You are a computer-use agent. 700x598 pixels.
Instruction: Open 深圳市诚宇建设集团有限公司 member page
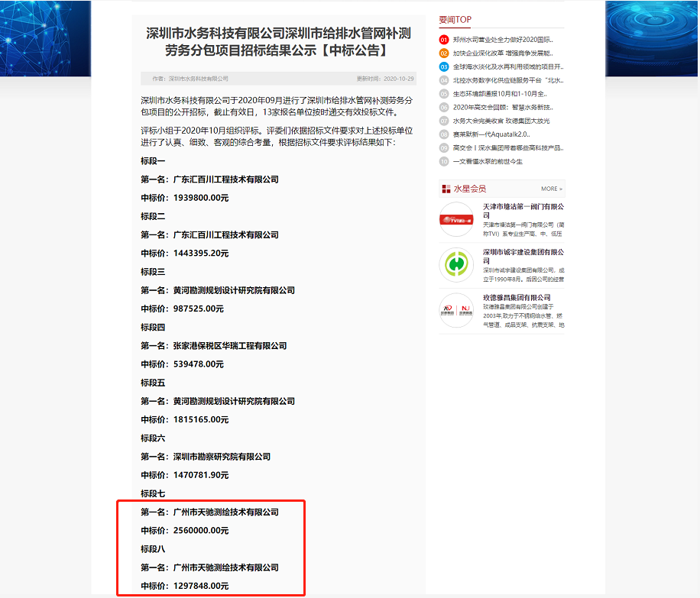pyautogui.click(x=523, y=256)
